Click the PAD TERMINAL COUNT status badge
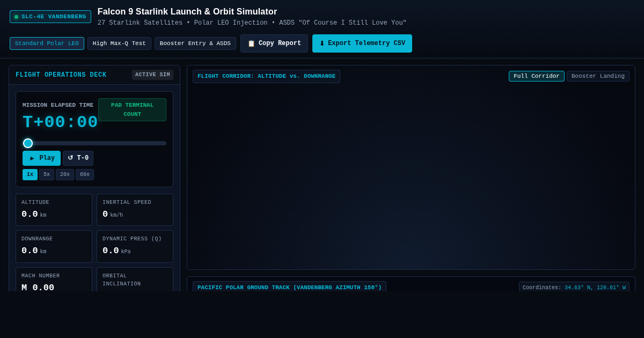Screen dimensions: 644x338 point(132,109)
